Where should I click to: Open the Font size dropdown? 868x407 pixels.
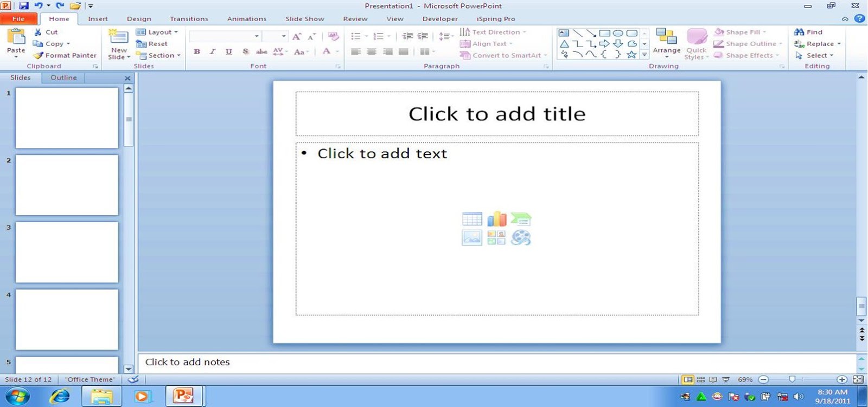click(283, 36)
